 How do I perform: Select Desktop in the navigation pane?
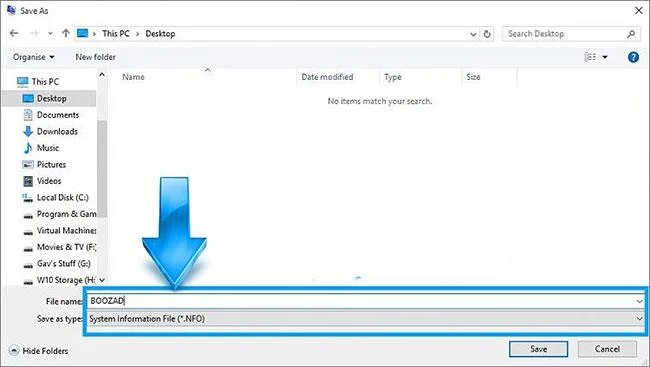pyautogui.click(x=51, y=98)
